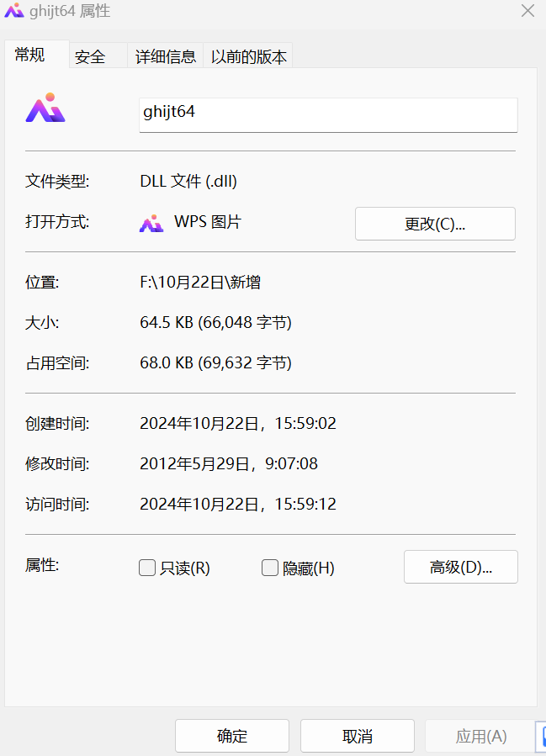Open the 以前的版本 tab

click(x=248, y=56)
